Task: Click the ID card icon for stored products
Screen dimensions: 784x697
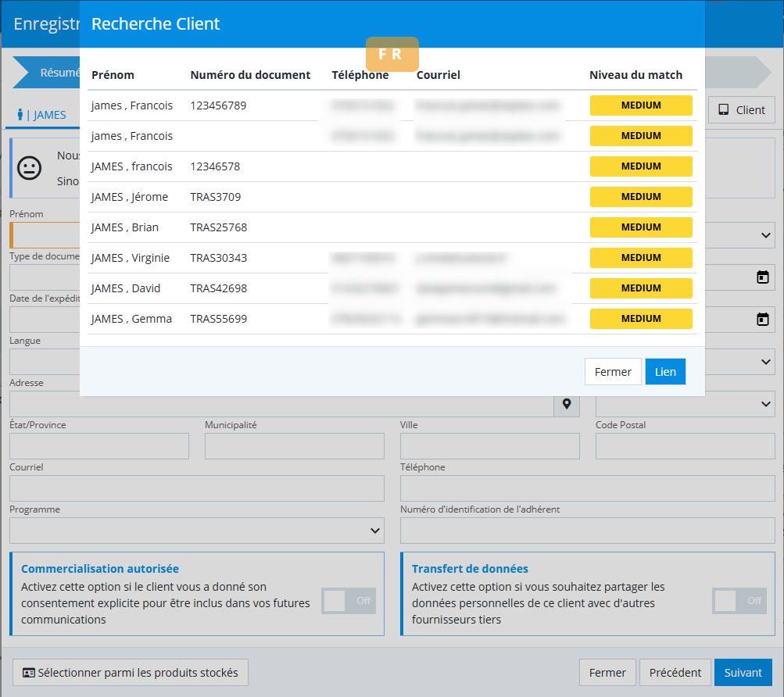Action: click(29, 673)
